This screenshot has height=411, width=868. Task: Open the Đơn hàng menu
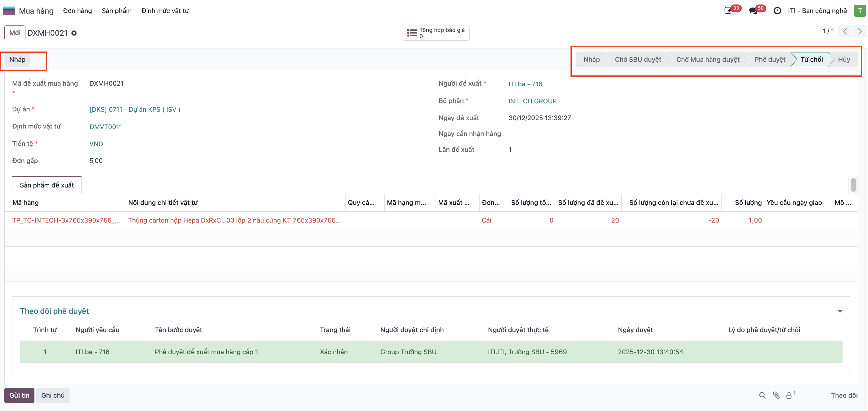coord(77,11)
